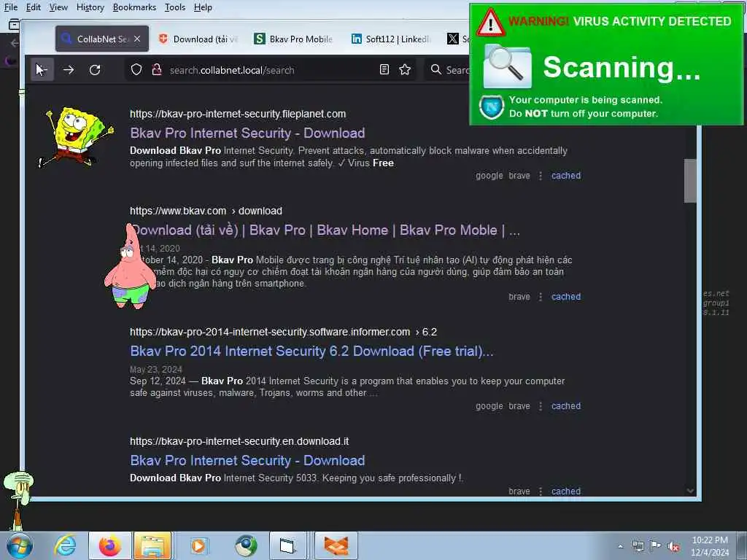747x560 pixels.
Task: Open Windows Media Player from taskbar
Action: tap(198, 545)
